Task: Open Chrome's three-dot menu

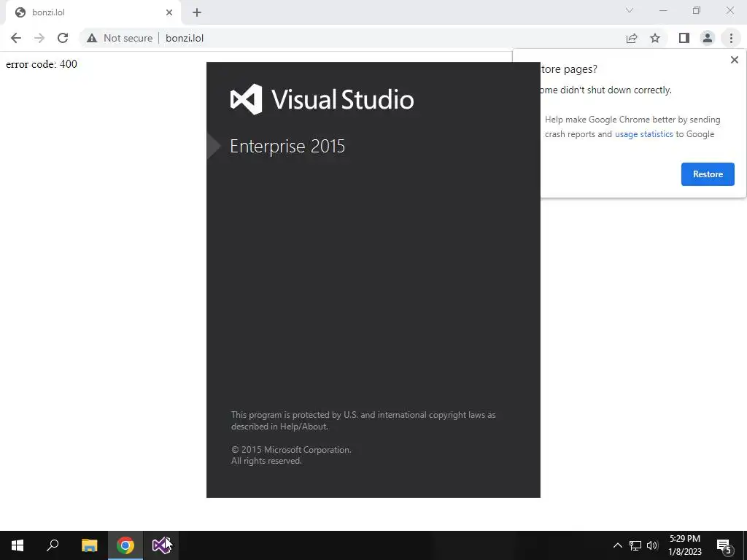Action: (x=731, y=38)
